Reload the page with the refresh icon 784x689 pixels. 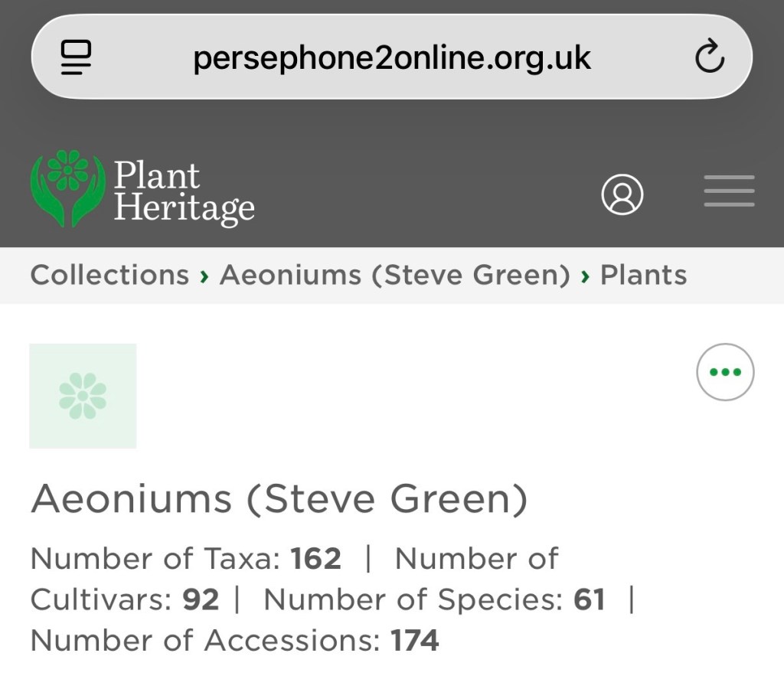point(709,57)
